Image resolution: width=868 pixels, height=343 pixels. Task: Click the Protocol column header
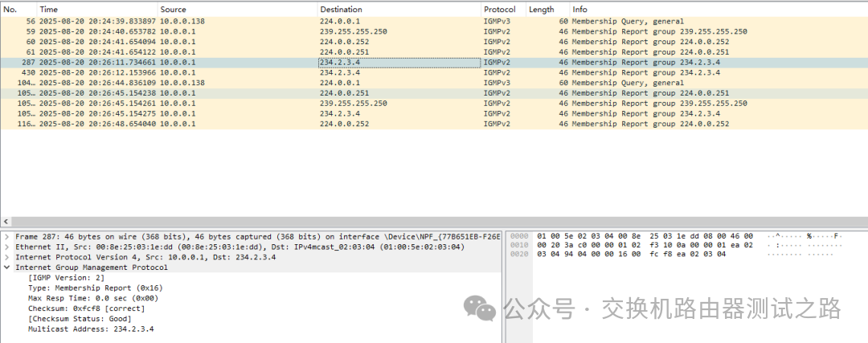[499, 9]
